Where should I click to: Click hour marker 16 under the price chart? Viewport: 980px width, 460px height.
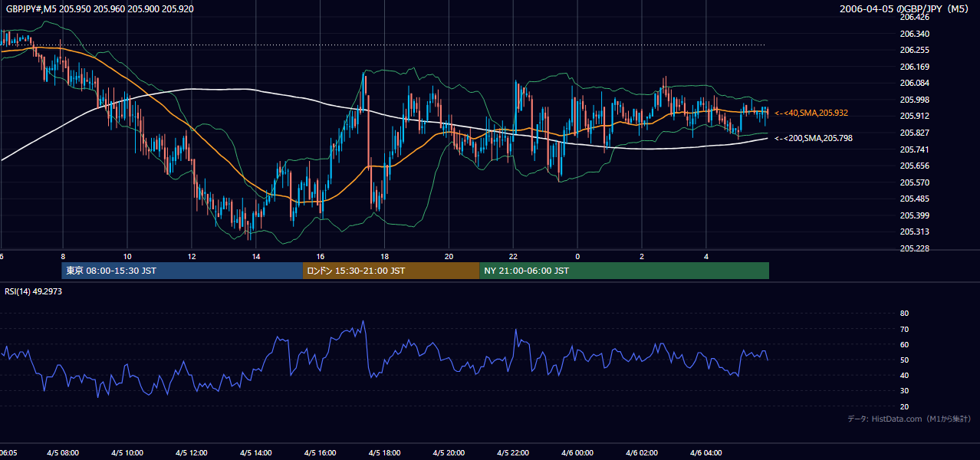pyautogui.click(x=320, y=257)
